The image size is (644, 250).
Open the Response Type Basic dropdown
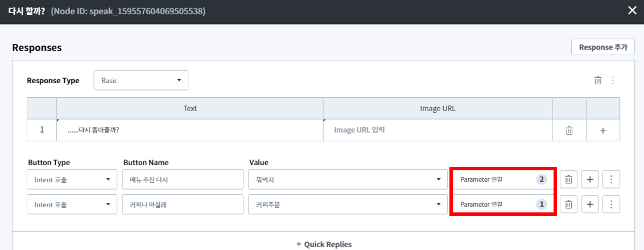141,80
